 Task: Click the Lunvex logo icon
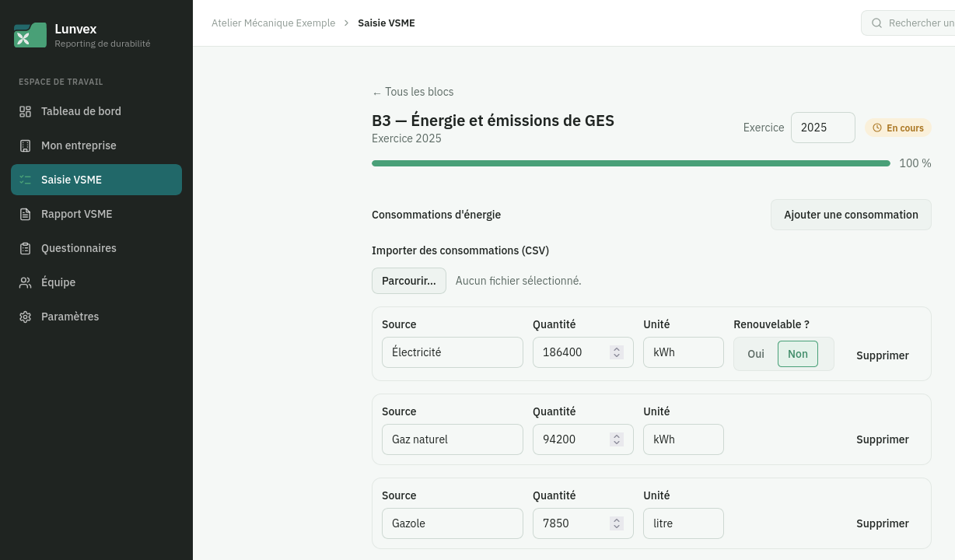pos(30,35)
